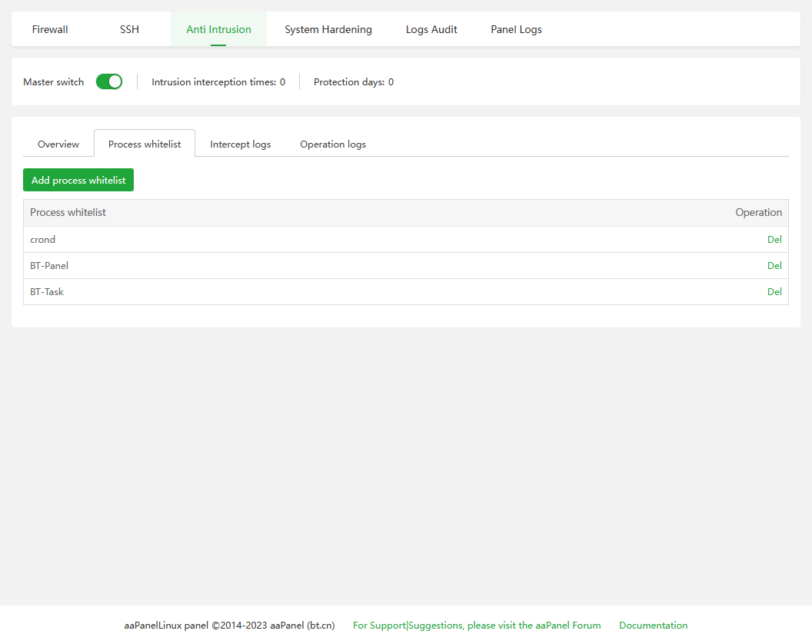The height and width of the screenshot is (644, 812).
Task: View the Intercept logs sub-tab
Action: [x=241, y=144]
